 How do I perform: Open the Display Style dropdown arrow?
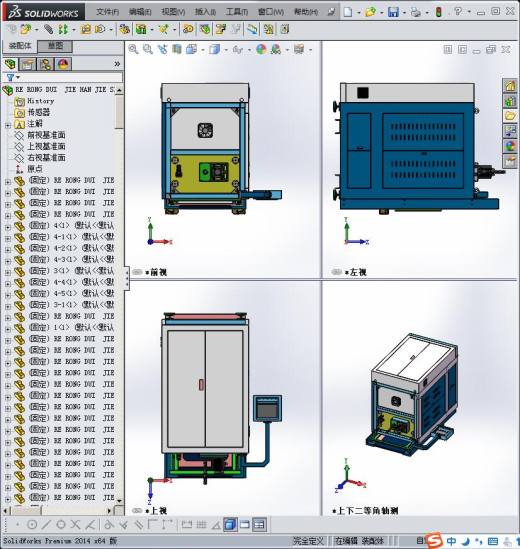tap(226, 50)
